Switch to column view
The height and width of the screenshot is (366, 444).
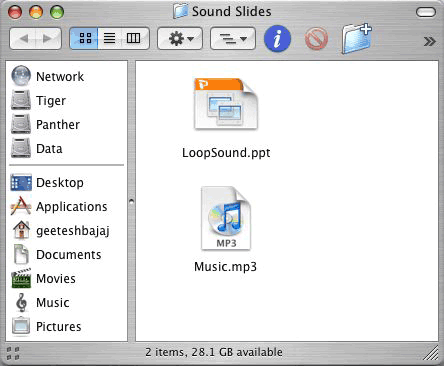pos(135,39)
